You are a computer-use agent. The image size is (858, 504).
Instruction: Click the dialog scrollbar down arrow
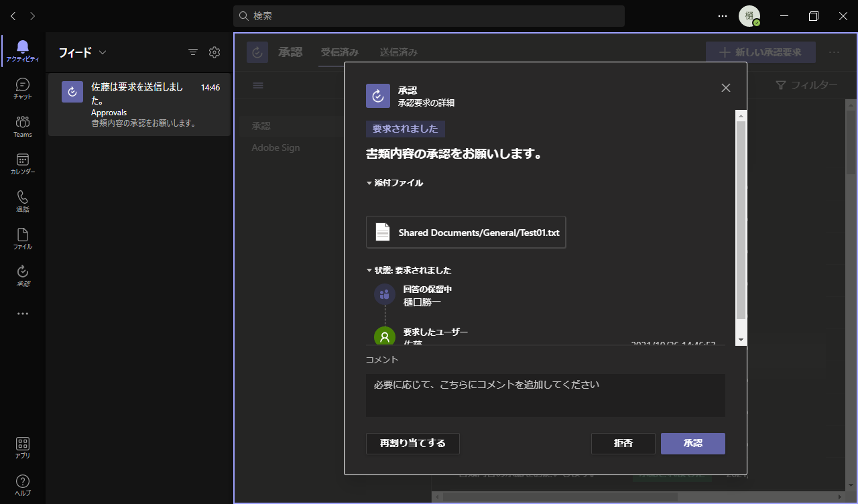741,340
